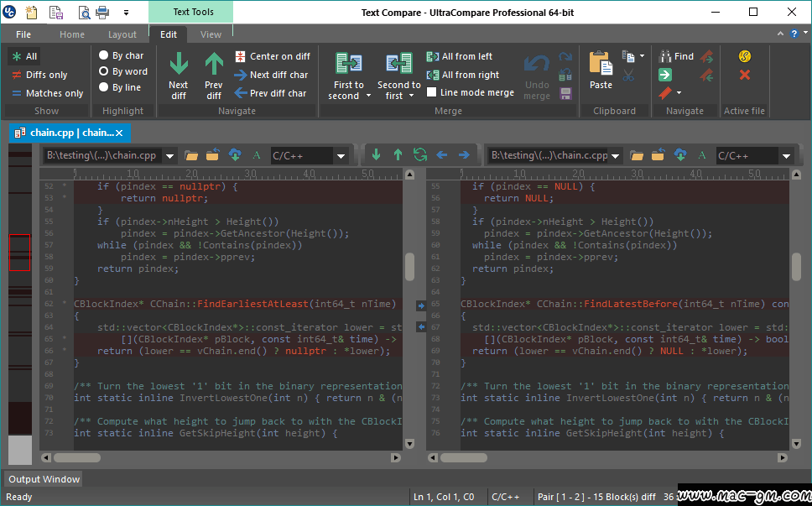
Task: Select the Edit ribbon tab
Action: pyautogui.click(x=169, y=34)
